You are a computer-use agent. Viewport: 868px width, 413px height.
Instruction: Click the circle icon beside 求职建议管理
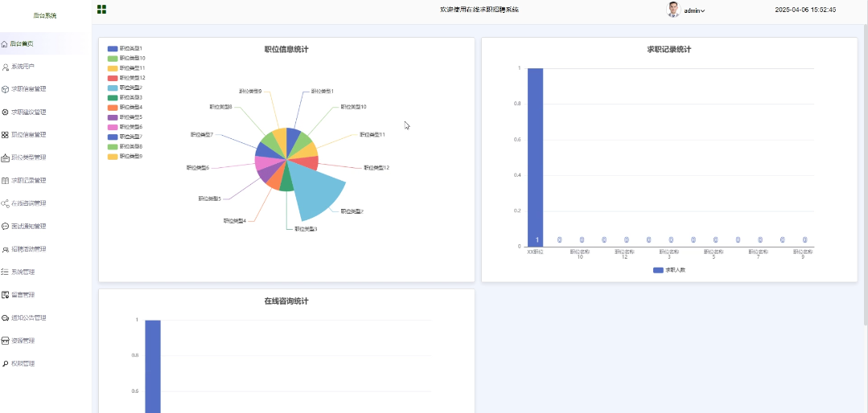point(6,112)
